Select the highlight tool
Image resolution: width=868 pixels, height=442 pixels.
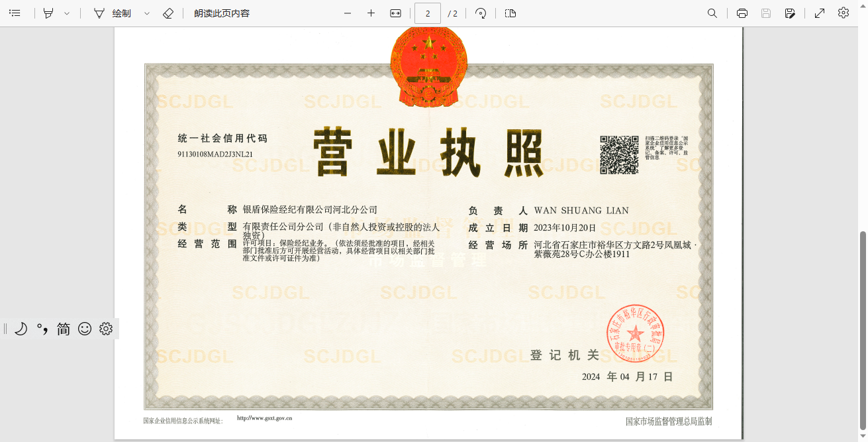[x=48, y=13]
